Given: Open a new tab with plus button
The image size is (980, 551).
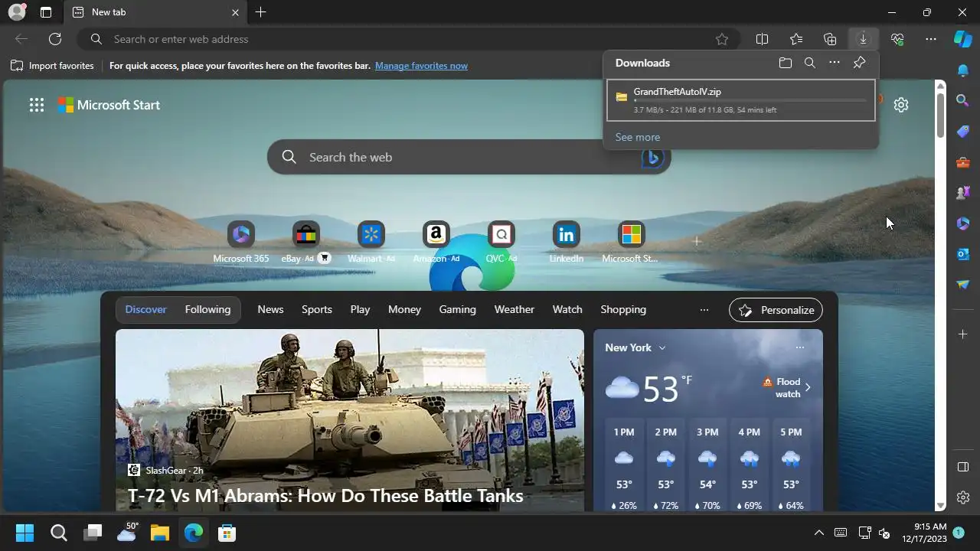Looking at the screenshot, I should pyautogui.click(x=261, y=12).
